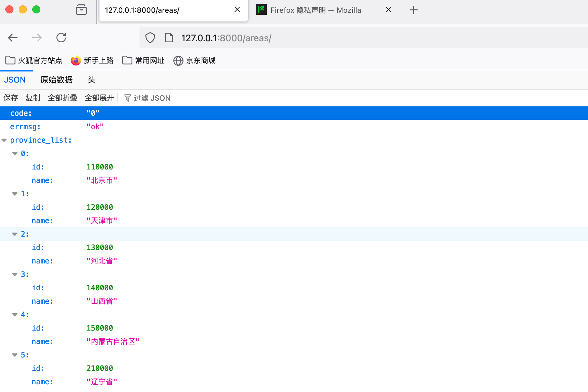Image resolution: width=588 pixels, height=392 pixels.
Task: Select the name value "辽宁省"
Action: click(x=102, y=382)
